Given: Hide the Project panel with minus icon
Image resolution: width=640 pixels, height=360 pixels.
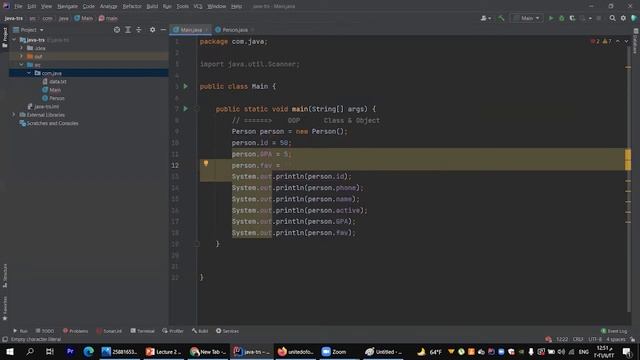Looking at the screenshot, I should (x=163, y=30).
